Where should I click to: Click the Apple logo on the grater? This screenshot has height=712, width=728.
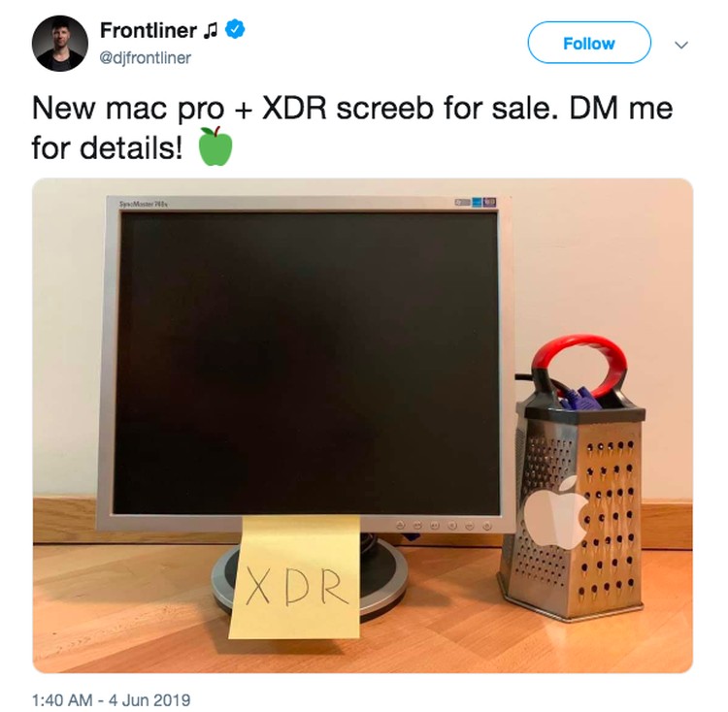point(554,511)
